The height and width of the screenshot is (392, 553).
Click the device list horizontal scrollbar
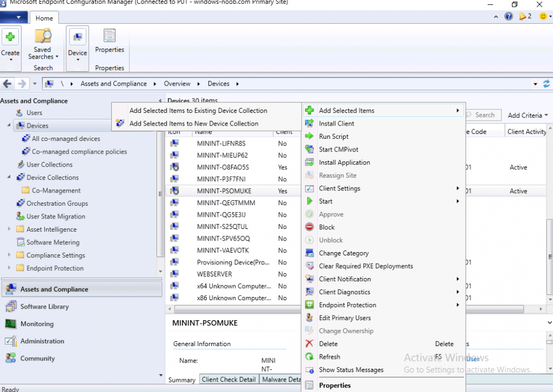tap(349, 309)
